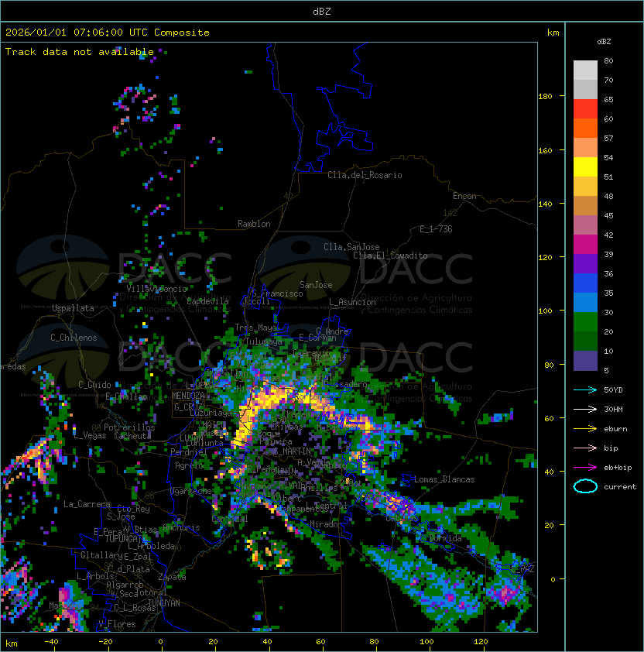Image resolution: width=644 pixels, height=652 pixels.
Task: Click the 120 tick on horizontal axis
Action: (481, 642)
